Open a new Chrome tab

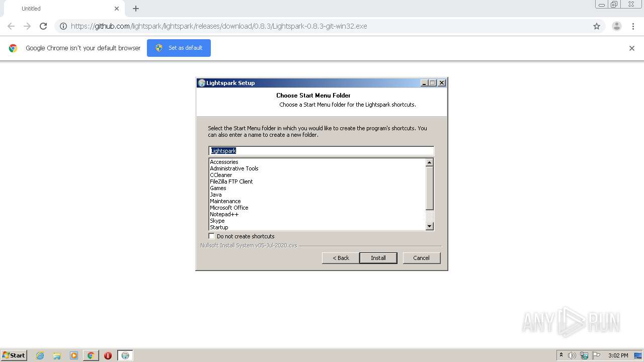pos(136,9)
